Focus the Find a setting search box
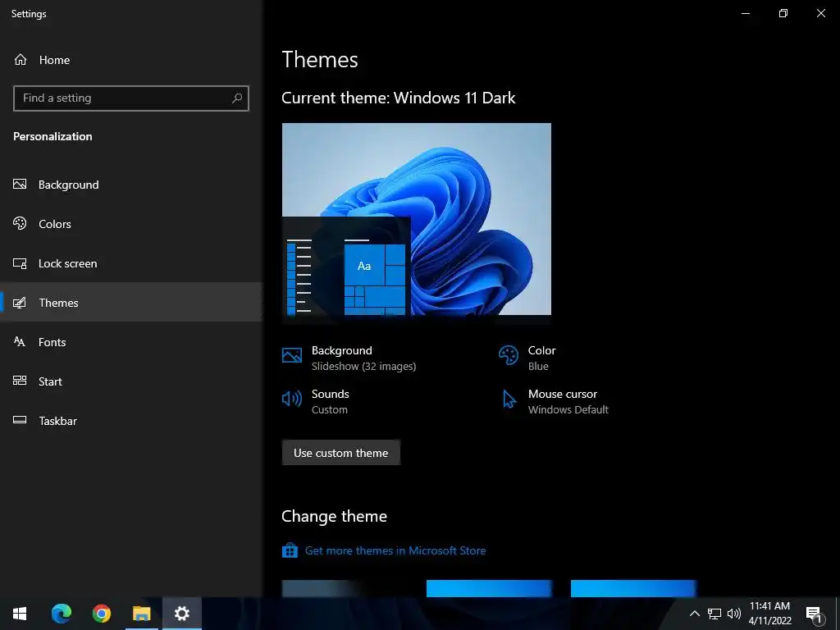 (131, 98)
